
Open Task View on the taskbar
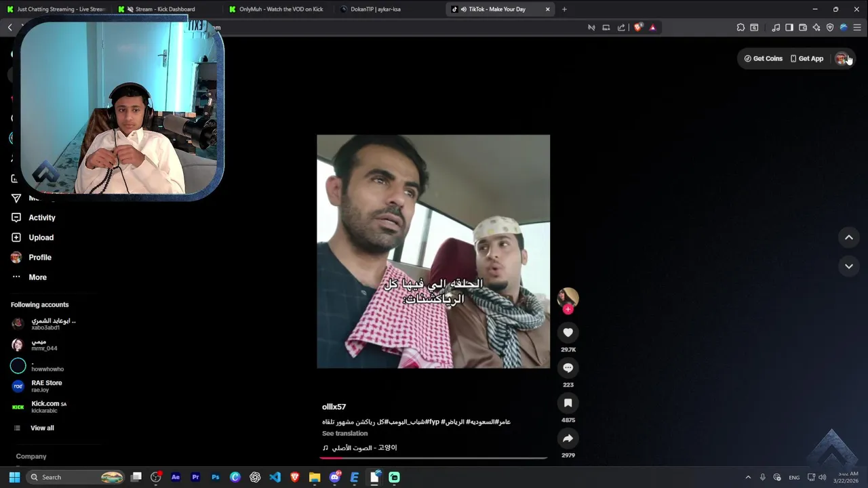(136, 477)
